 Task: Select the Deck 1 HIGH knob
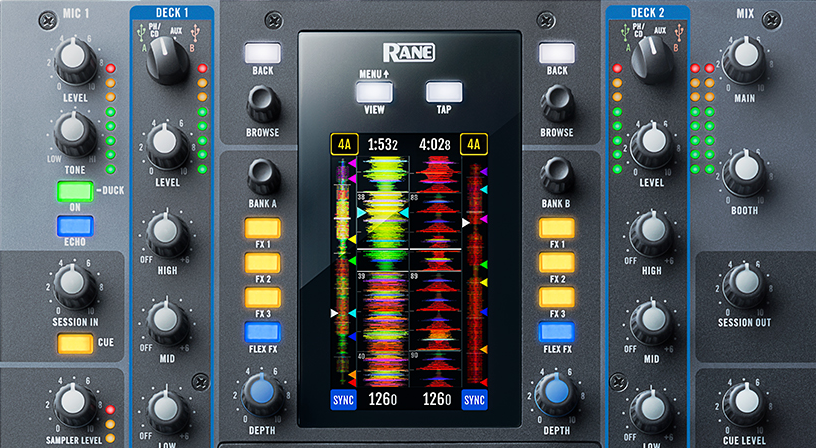(x=167, y=234)
